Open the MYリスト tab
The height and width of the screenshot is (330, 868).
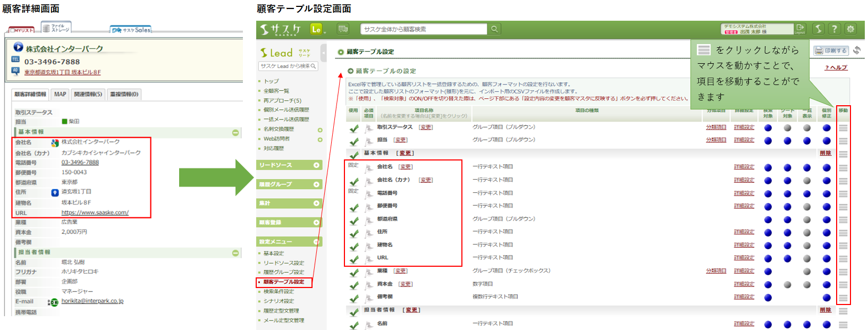click(x=23, y=30)
